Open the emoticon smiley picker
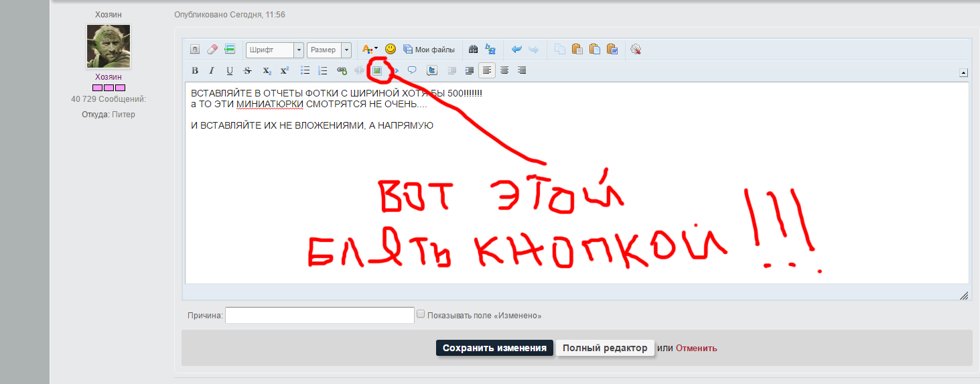Image resolution: width=980 pixels, height=384 pixels. click(x=391, y=49)
